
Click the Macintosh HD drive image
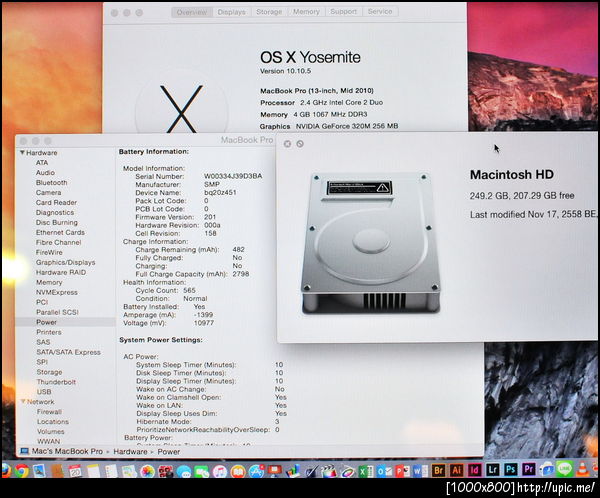370,243
